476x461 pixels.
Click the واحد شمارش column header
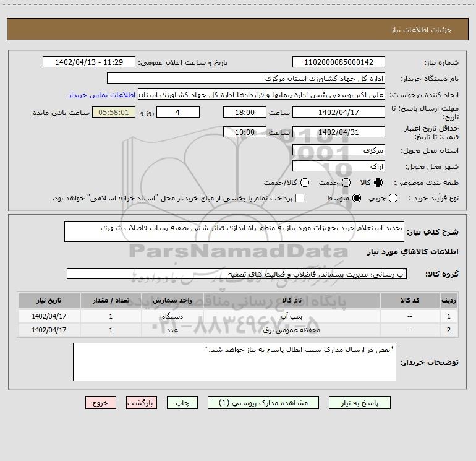coord(172,300)
